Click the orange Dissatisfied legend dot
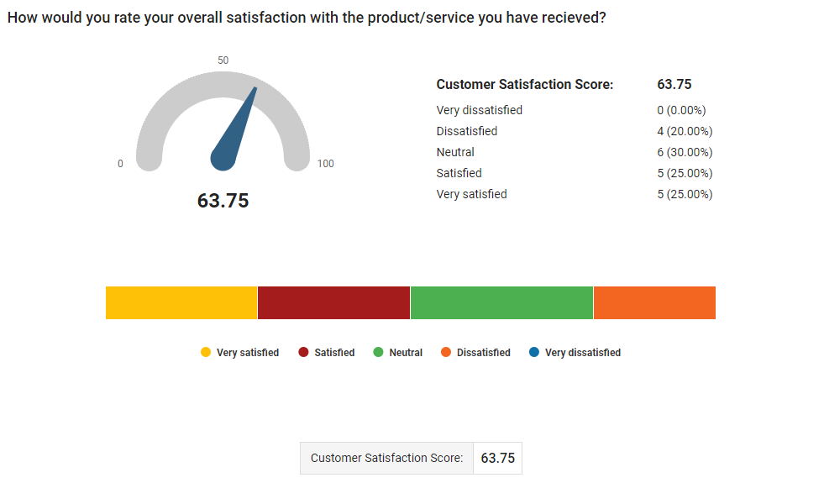Viewport: 824px width, 504px height. tap(446, 352)
